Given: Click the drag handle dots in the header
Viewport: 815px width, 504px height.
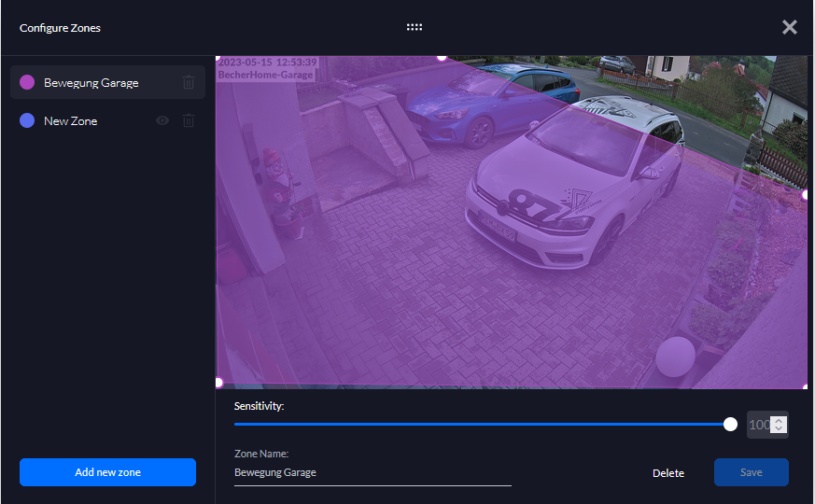Looking at the screenshot, I should pyautogui.click(x=415, y=27).
